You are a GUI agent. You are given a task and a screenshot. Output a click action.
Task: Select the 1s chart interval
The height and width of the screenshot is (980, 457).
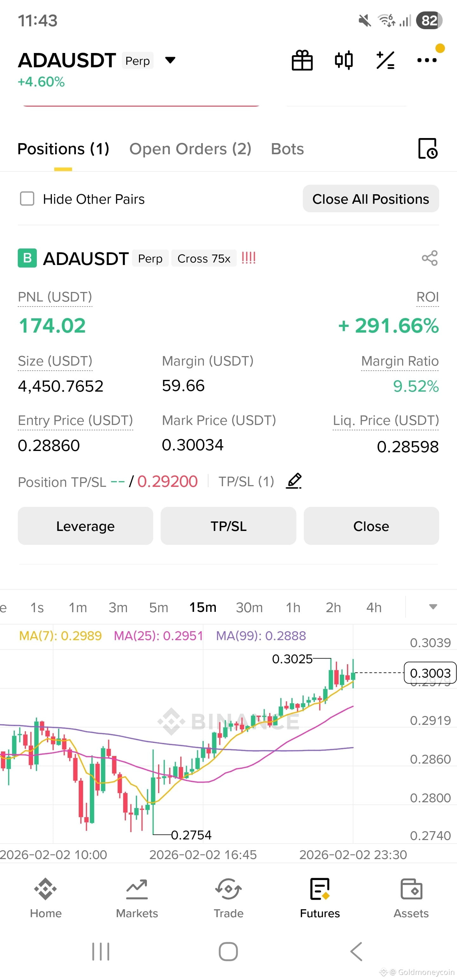click(37, 607)
